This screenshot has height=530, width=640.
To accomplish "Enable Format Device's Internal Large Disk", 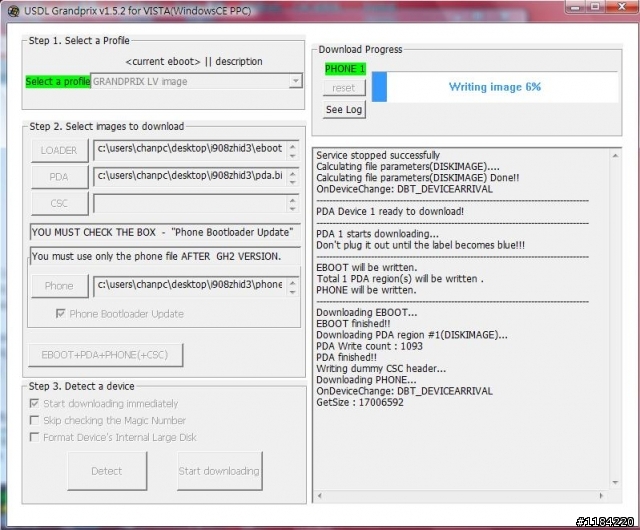I will tap(34, 437).
